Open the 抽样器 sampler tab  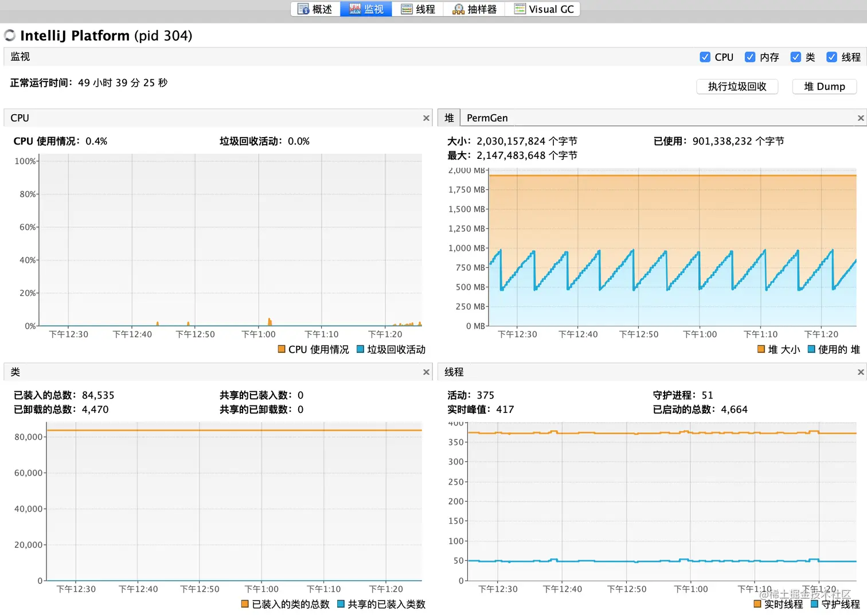(474, 9)
